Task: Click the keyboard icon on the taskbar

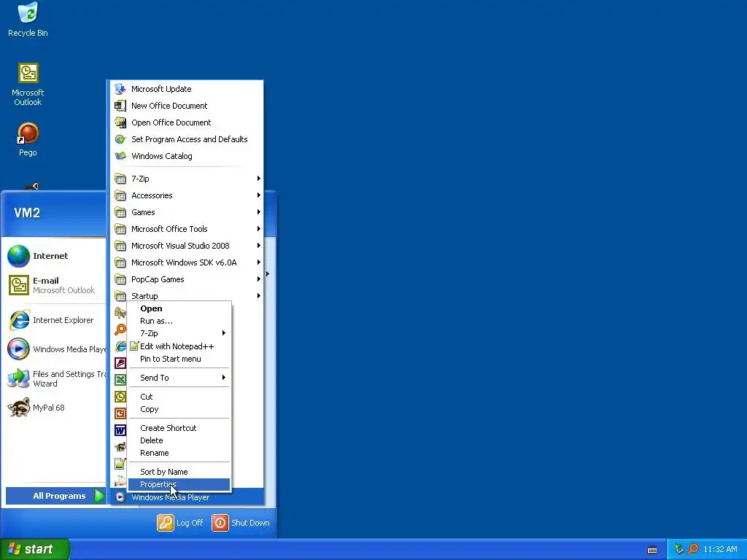Action: [x=652, y=550]
